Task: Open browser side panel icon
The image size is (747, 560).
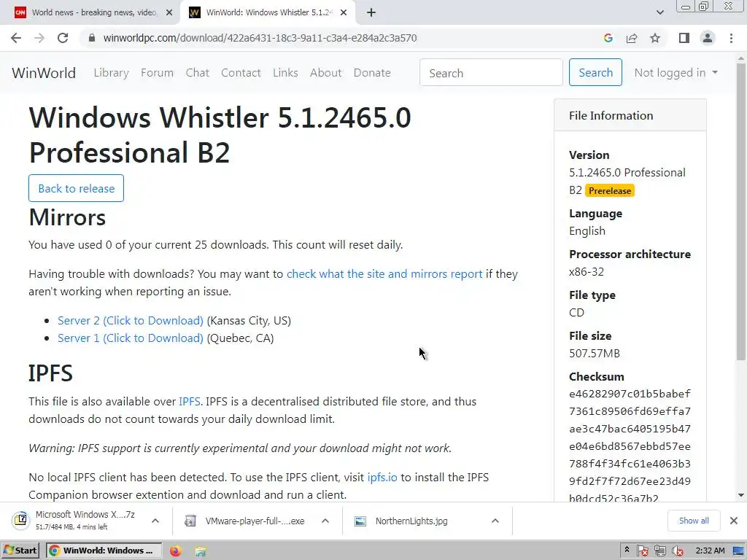Action: (x=684, y=38)
